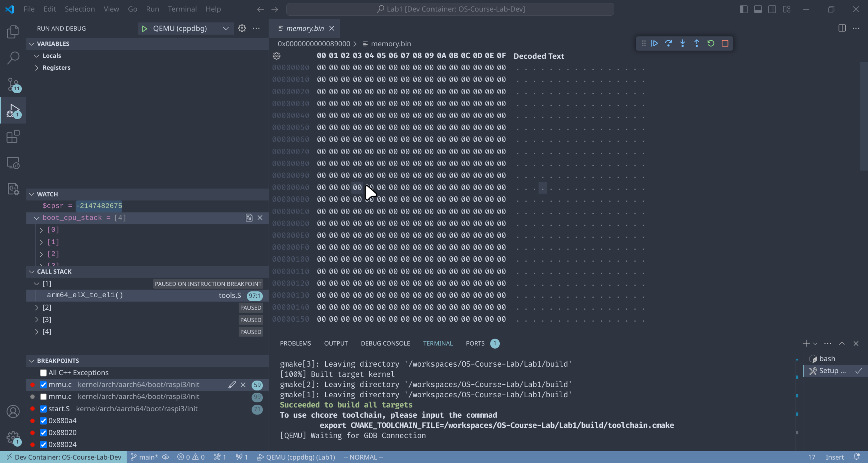This screenshot has height=463, width=868.
Task: Click the Stop debugging red square icon
Action: (x=724, y=43)
